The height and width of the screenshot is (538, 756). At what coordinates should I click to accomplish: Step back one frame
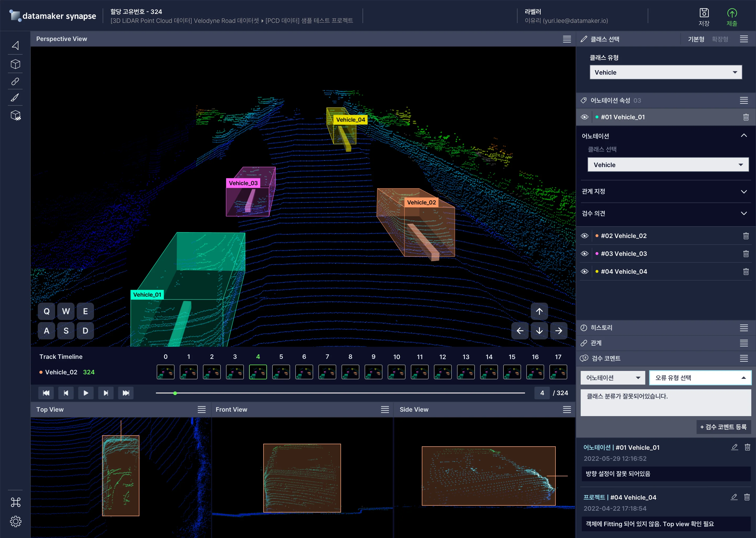click(x=66, y=393)
